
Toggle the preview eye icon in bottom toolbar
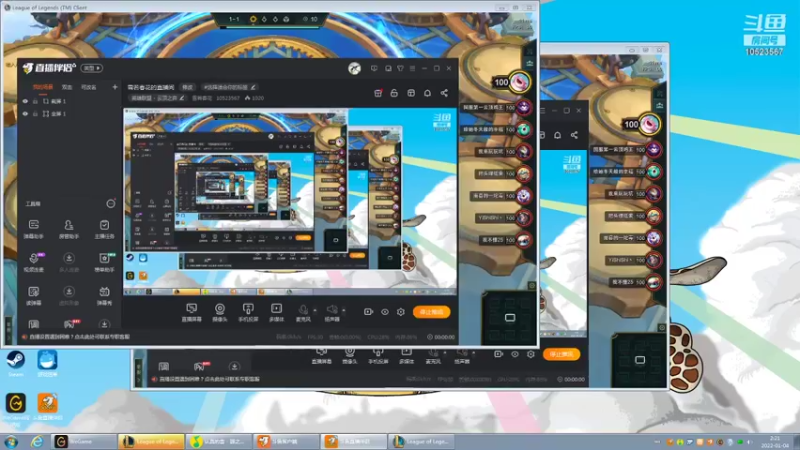[x=385, y=312]
